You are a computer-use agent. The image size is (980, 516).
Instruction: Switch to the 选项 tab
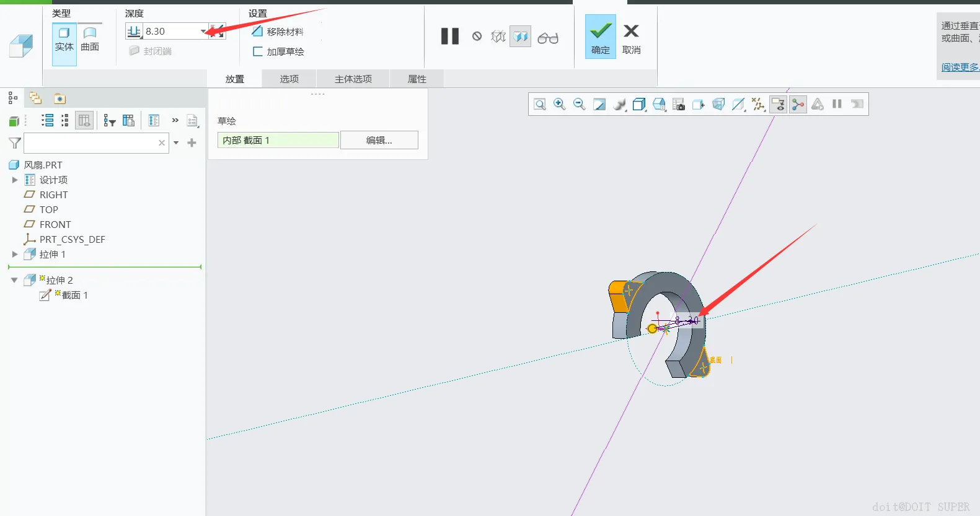coord(289,79)
